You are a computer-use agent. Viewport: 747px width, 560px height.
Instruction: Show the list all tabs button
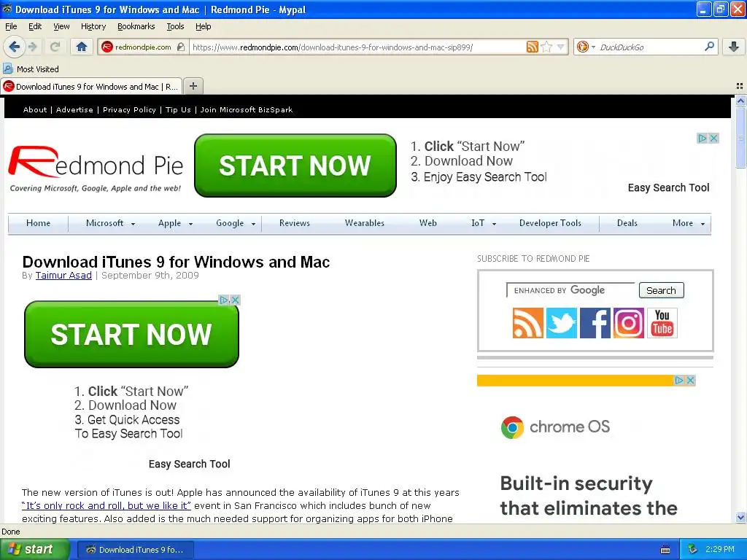pyautogui.click(x=740, y=86)
